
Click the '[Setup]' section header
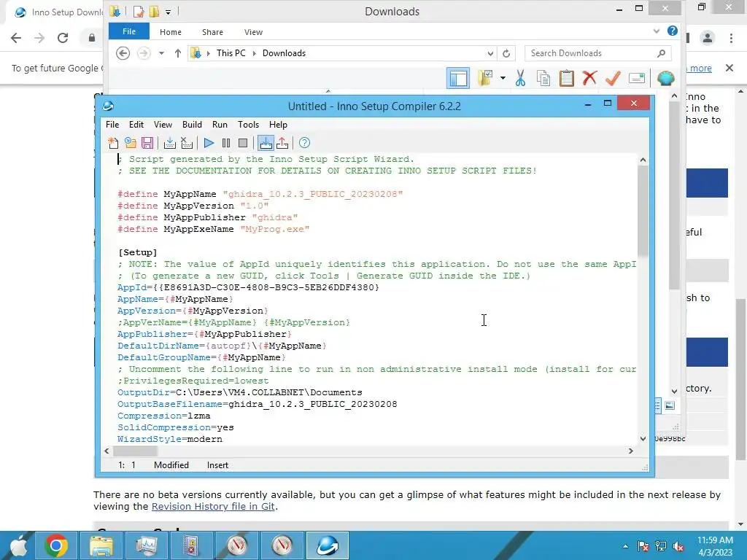pos(138,252)
